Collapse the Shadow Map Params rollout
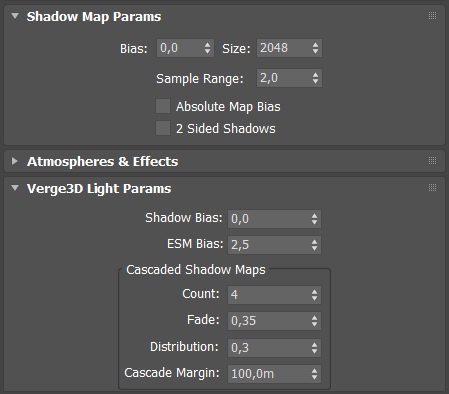 point(15,16)
